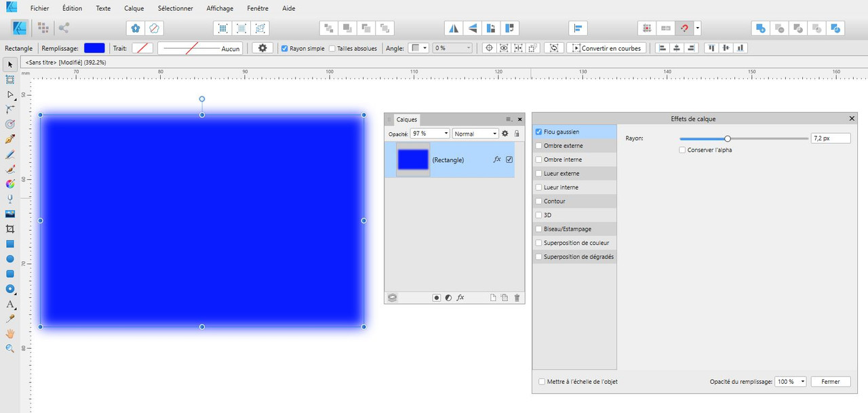868x413 pixels.
Task: Select the Ellipse shape tool
Action: [10, 258]
